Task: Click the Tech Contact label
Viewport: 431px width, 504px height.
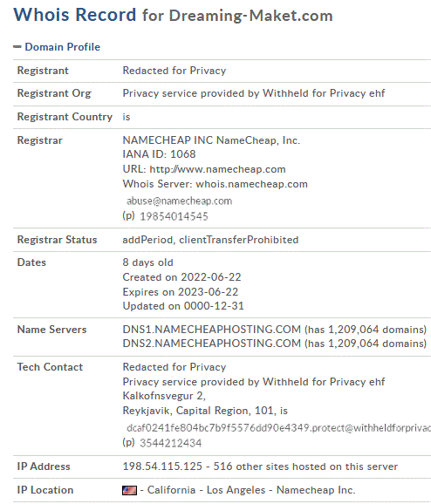Action: pyautogui.click(x=50, y=367)
